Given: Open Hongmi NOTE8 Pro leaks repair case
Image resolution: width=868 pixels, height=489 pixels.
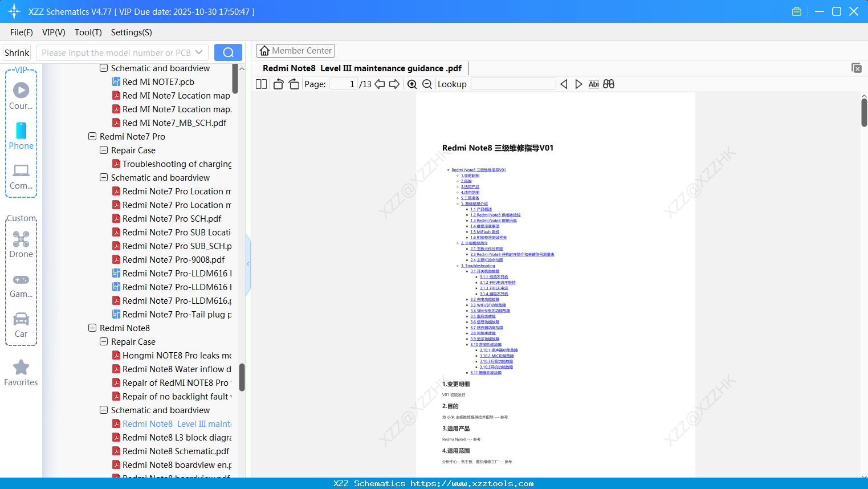Looking at the screenshot, I should [x=172, y=356].
